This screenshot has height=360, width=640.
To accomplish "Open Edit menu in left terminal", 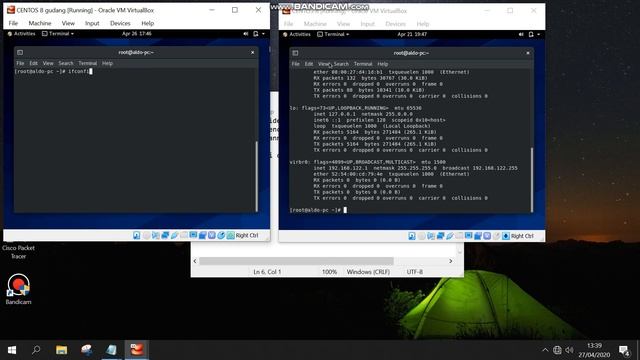I will click(x=33, y=63).
